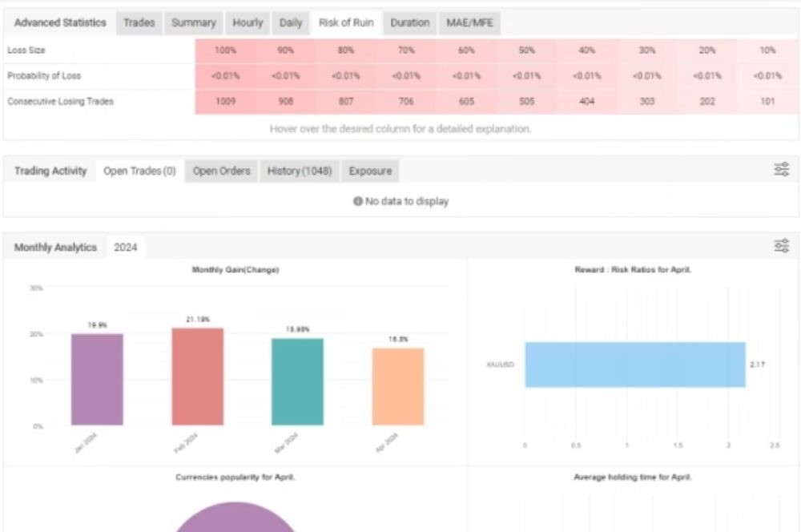This screenshot has width=801, height=532.
Task: Open Trading Activity filter settings icon
Action: (781, 170)
